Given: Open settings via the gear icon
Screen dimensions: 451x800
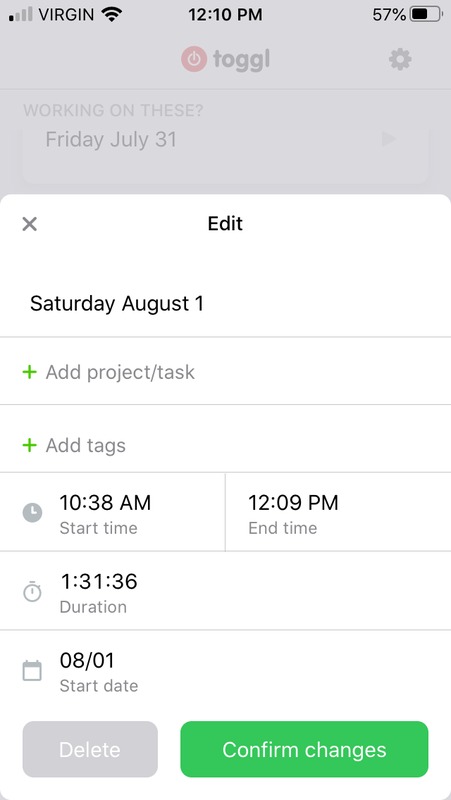Looking at the screenshot, I should point(400,60).
